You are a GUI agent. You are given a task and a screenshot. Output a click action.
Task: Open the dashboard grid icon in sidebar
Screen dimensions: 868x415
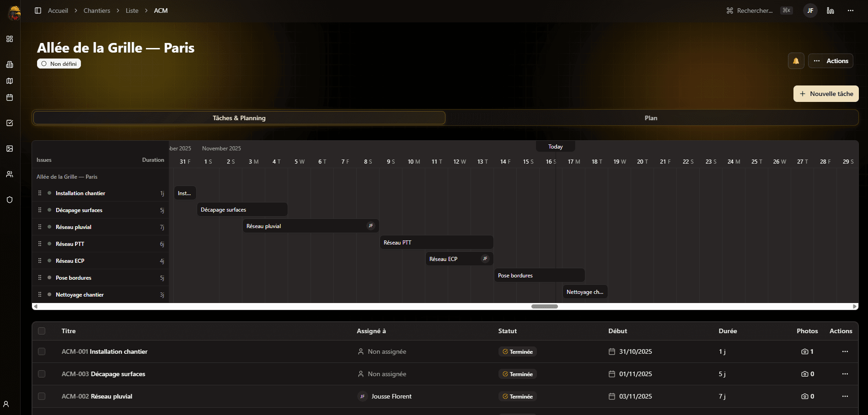(9, 39)
